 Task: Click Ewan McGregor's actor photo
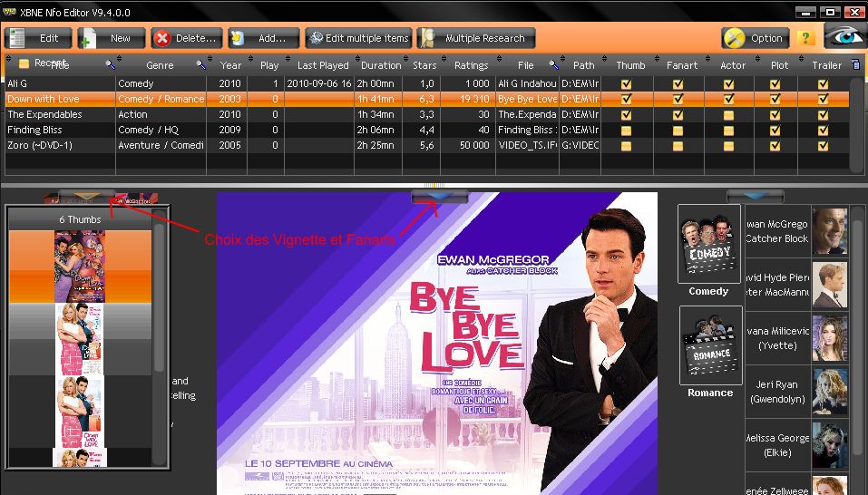[830, 231]
